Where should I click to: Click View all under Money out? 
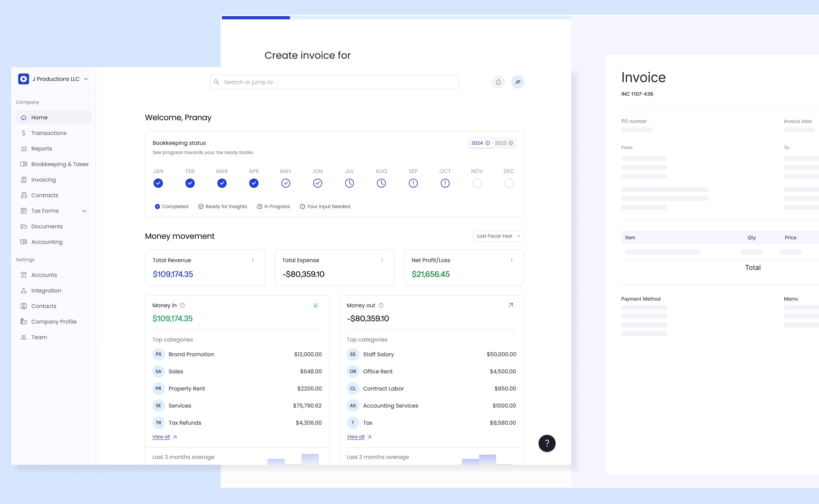(x=356, y=437)
